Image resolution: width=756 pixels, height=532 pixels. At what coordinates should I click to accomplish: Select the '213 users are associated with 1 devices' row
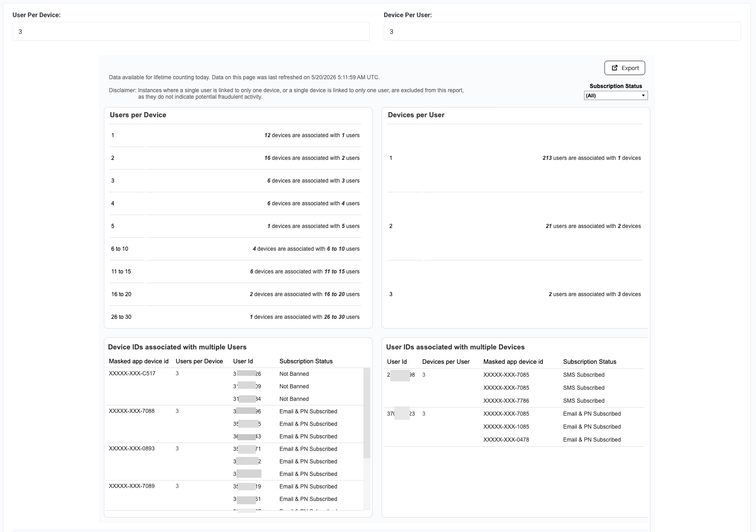pyautogui.click(x=515, y=158)
